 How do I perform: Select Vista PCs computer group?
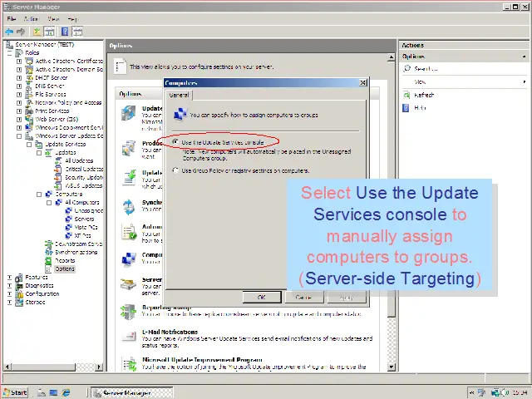pyautogui.click(x=86, y=227)
